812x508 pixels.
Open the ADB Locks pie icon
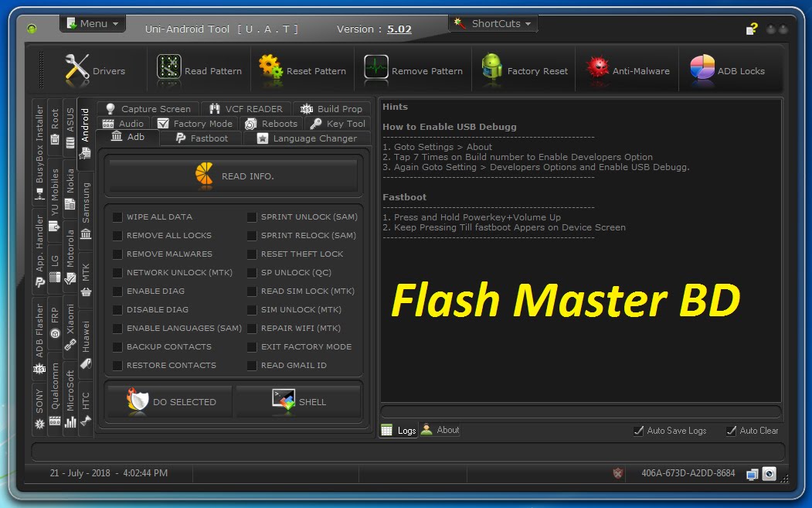coord(702,67)
